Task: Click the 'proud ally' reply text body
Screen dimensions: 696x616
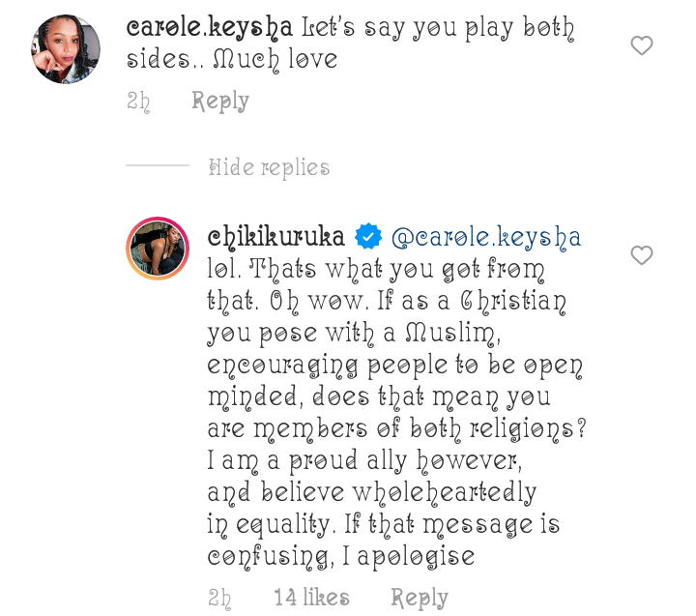Action: (x=397, y=413)
